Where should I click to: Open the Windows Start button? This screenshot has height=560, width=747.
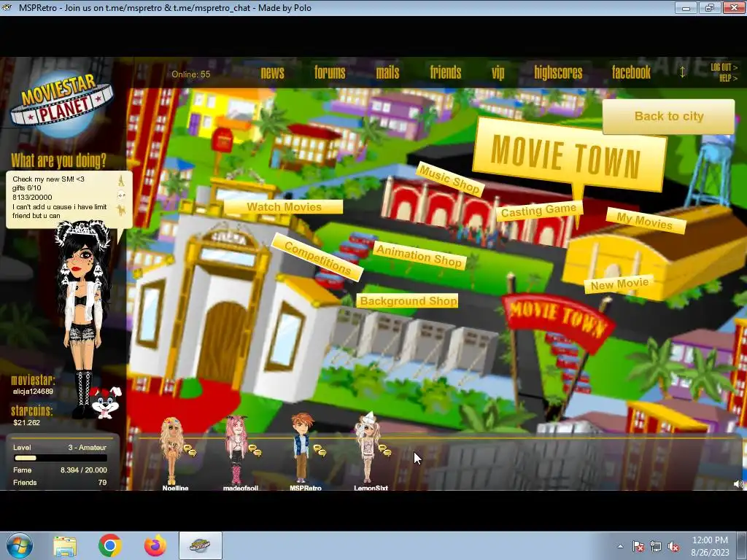click(19, 545)
